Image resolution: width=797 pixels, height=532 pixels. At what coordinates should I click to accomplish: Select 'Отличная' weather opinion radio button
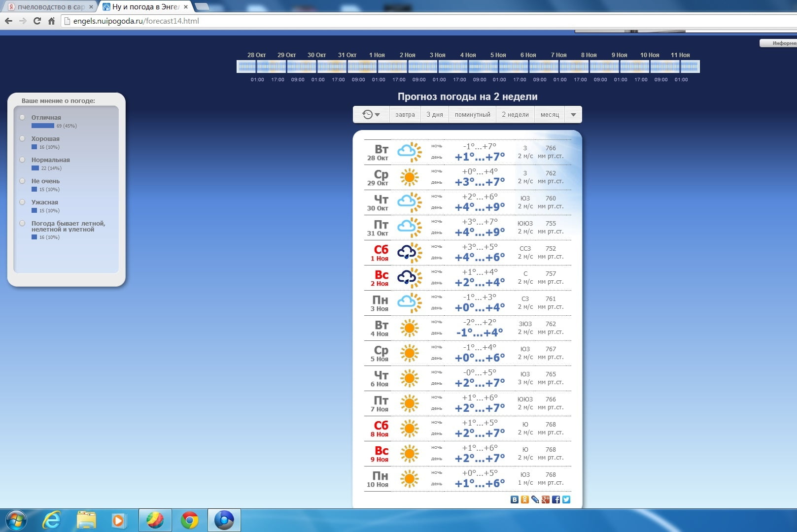pos(22,117)
